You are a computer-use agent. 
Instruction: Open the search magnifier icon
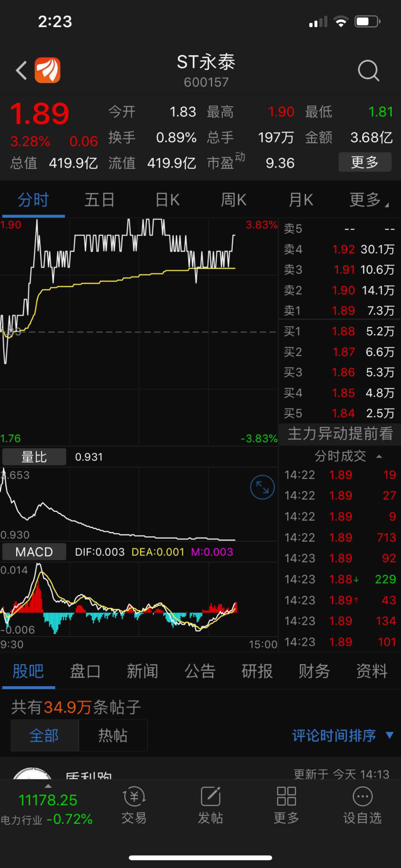368,70
